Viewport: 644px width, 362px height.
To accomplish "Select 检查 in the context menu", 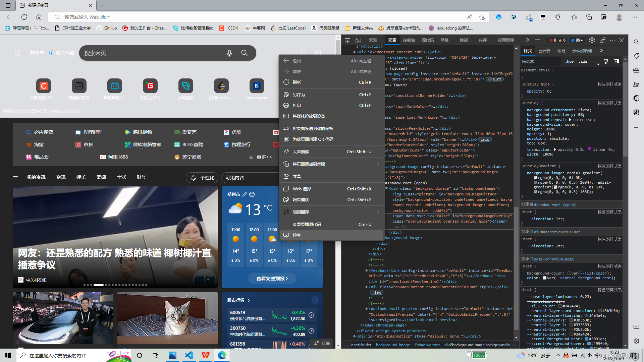I will click(332, 235).
